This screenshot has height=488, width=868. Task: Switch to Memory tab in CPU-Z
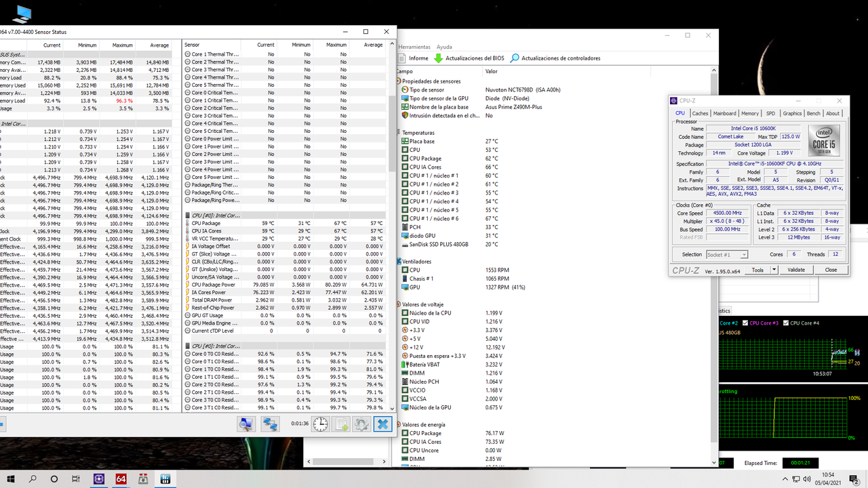(x=750, y=113)
